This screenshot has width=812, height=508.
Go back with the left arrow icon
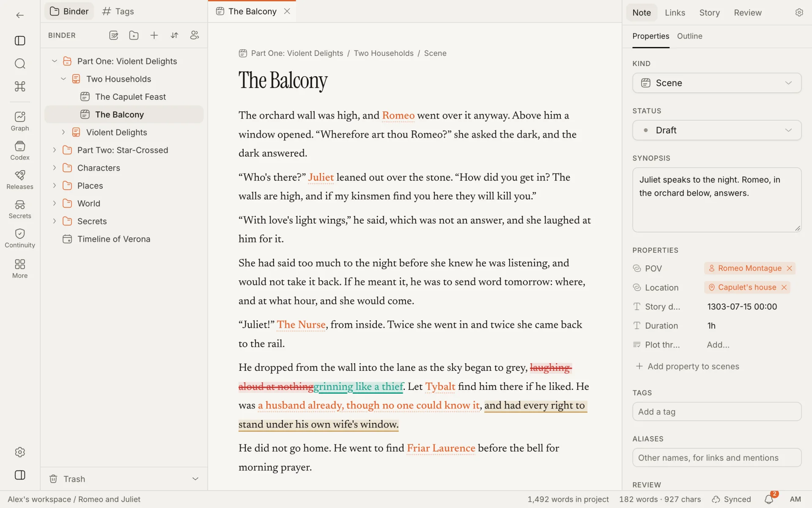point(20,15)
